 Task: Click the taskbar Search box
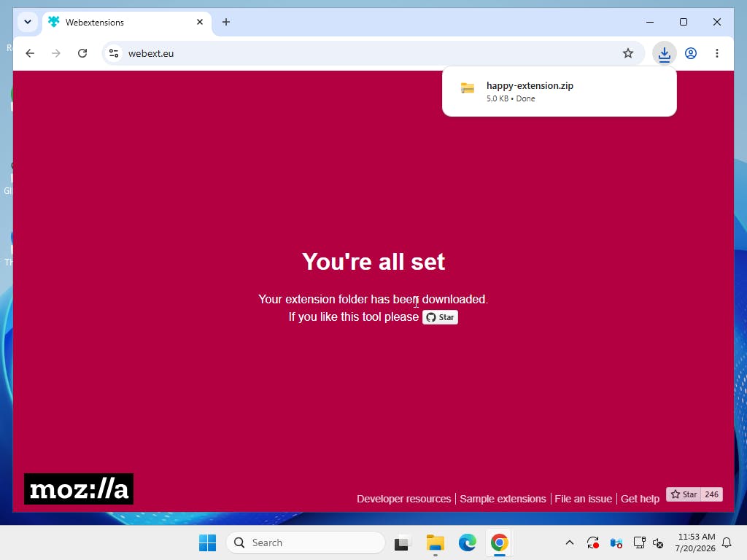coord(306,542)
